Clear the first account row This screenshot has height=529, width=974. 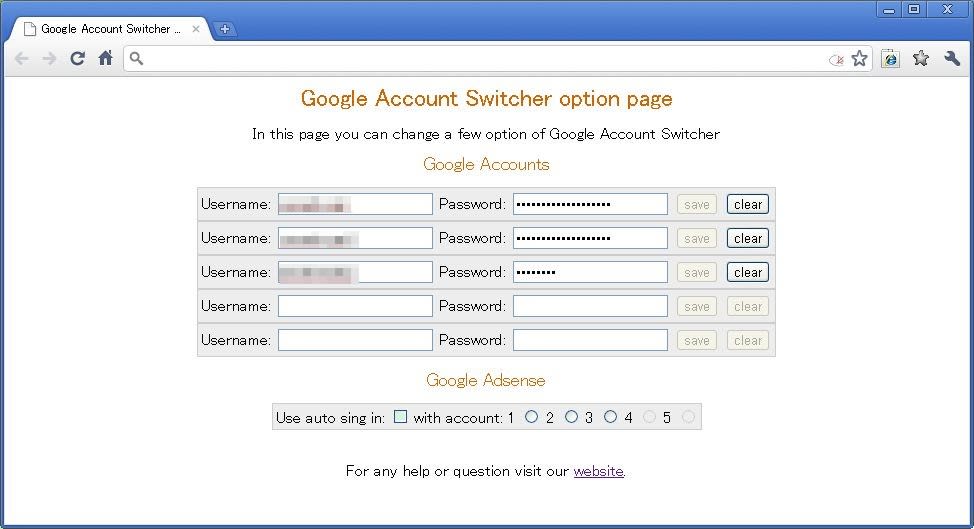[x=747, y=204]
